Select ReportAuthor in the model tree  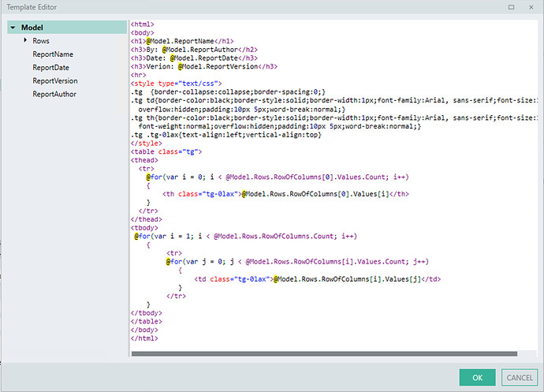pyautogui.click(x=54, y=94)
